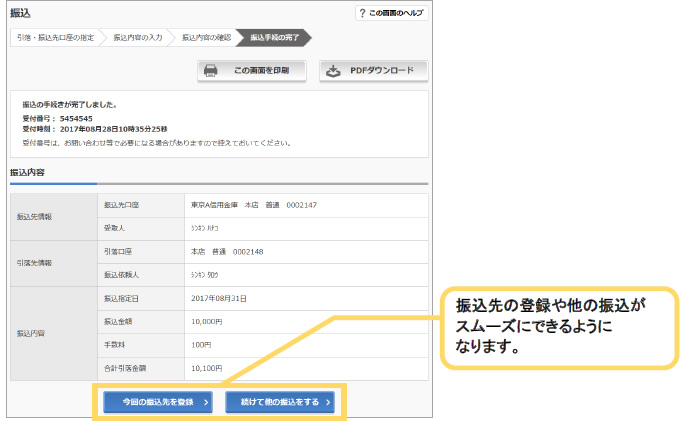Click chevron on 今回の振込先を登録 button

pos(206,402)
